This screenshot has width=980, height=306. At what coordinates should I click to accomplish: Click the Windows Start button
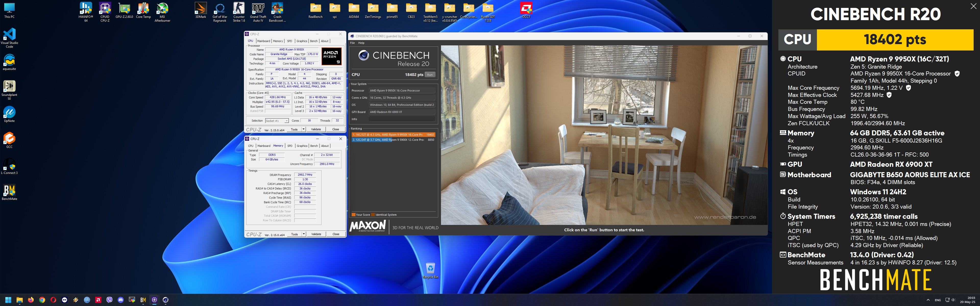click(8, 300)
